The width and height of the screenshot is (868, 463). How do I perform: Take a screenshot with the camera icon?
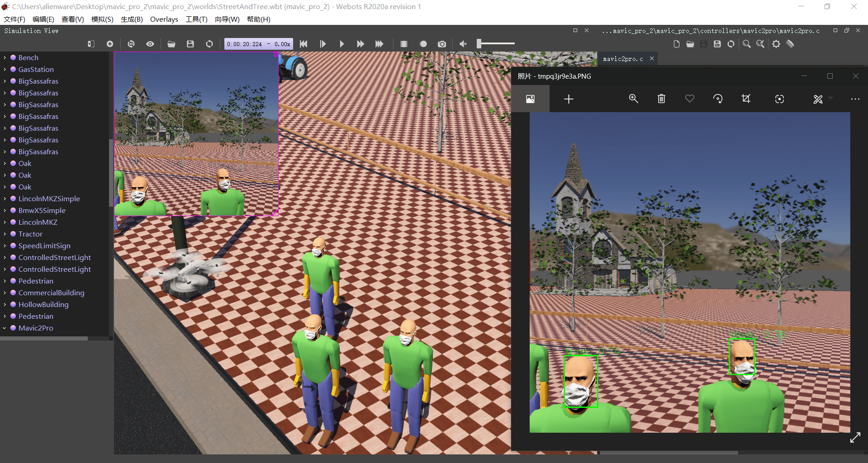[442, 44]
